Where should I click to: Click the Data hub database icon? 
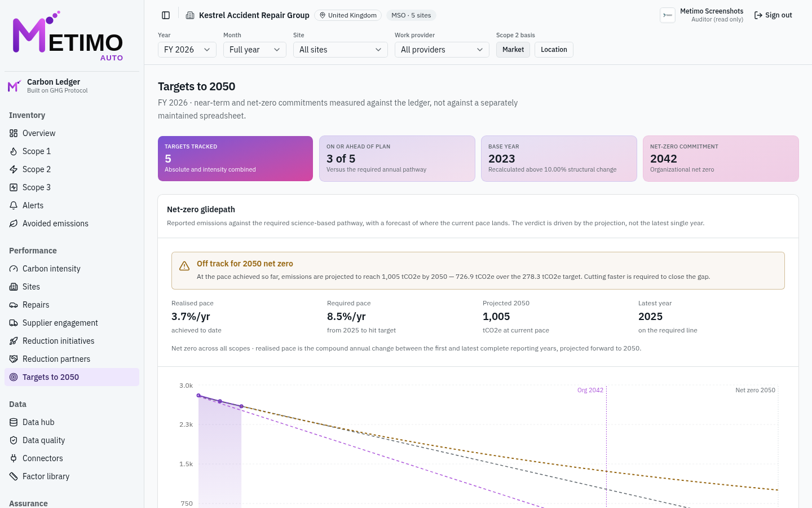coord(14,422)
